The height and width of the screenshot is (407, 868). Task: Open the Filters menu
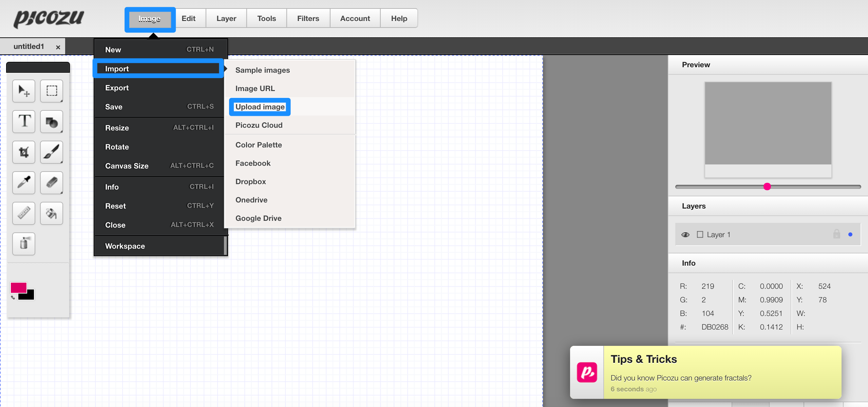tap(308, 18)
